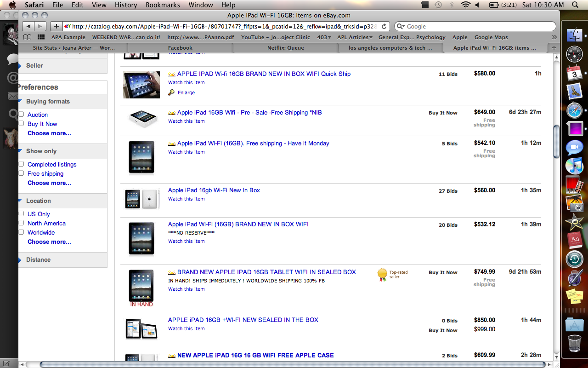Open a new tab with plus button
The height and width of the screenshot is (368, 588).
pos(554,48)
